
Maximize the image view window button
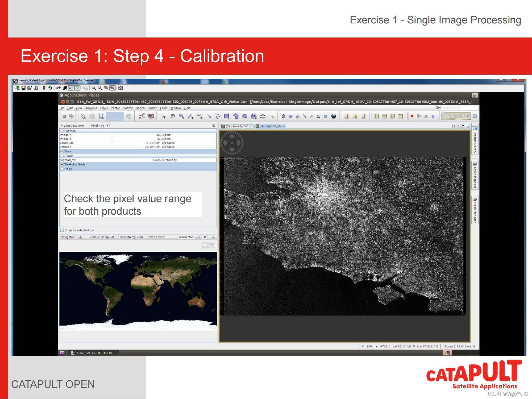point(468,126)
